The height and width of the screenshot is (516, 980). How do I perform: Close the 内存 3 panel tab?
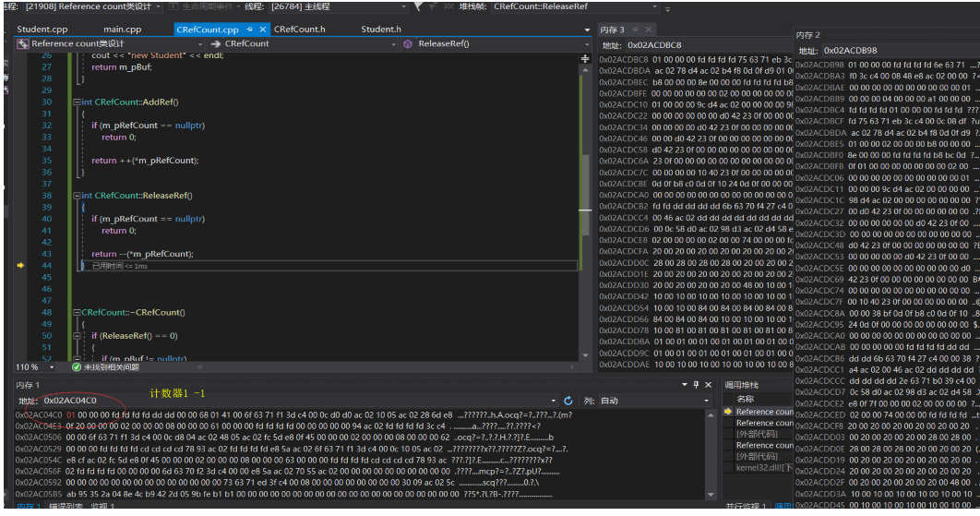648,30
